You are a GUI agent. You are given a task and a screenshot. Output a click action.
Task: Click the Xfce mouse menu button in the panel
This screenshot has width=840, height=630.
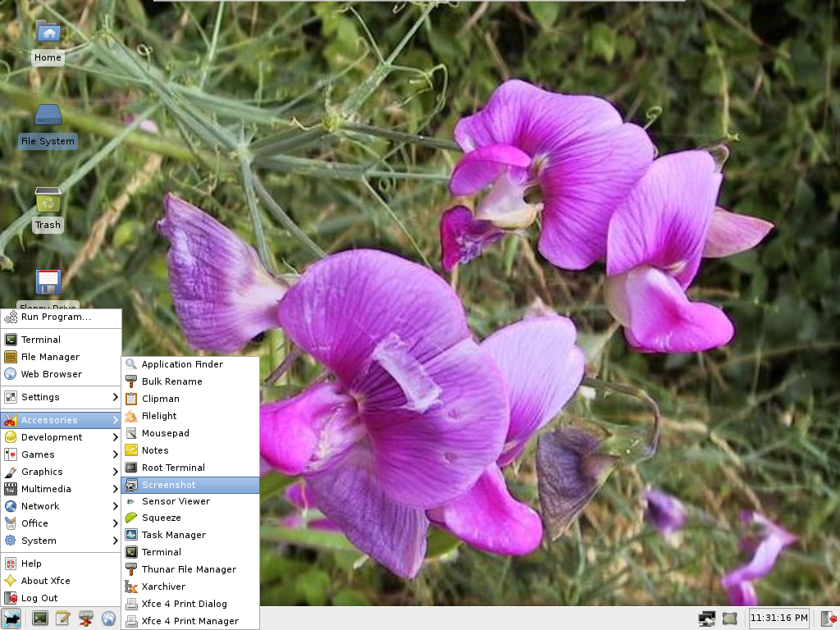point(11,619)
